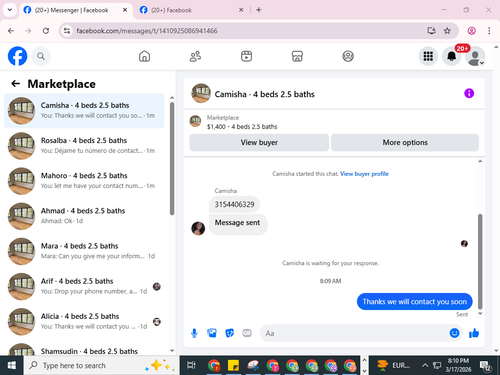Open the Sticky Notes taskbar icon
The width and height of the screenshot is (500, 375).
pyautogui.click(x=233, y=365)
